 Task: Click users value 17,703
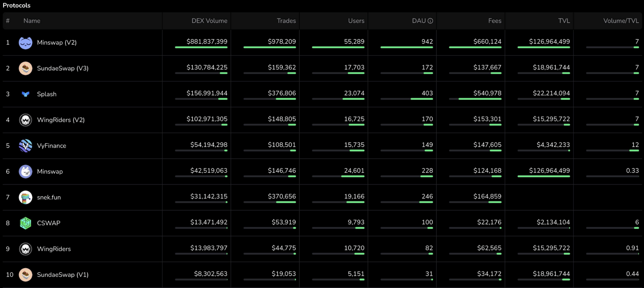(354, 67)
